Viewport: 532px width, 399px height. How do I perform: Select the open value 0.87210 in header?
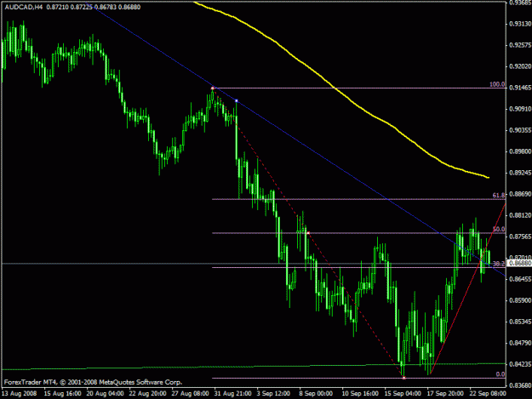[x=57, y=7]
